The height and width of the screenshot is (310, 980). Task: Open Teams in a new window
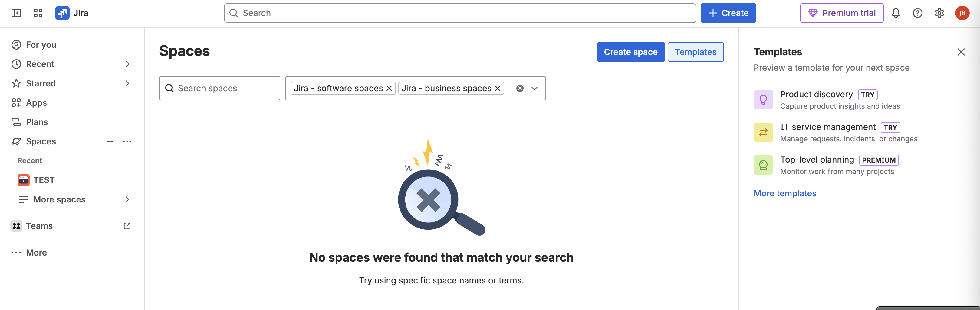127,226
